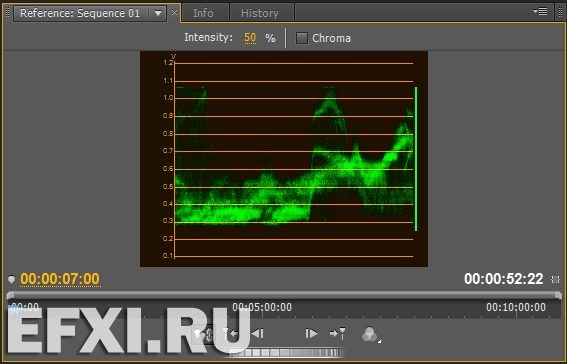Click the left handle of zoom bar
The image size is (567, 364).
[x=10, y=295]
